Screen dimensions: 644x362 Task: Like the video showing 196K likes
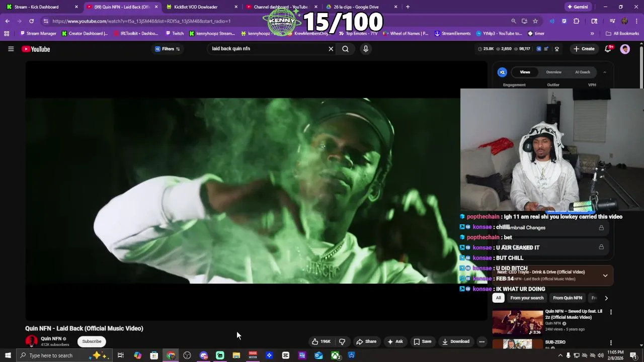pyautogui.click(x=321, y=341)
